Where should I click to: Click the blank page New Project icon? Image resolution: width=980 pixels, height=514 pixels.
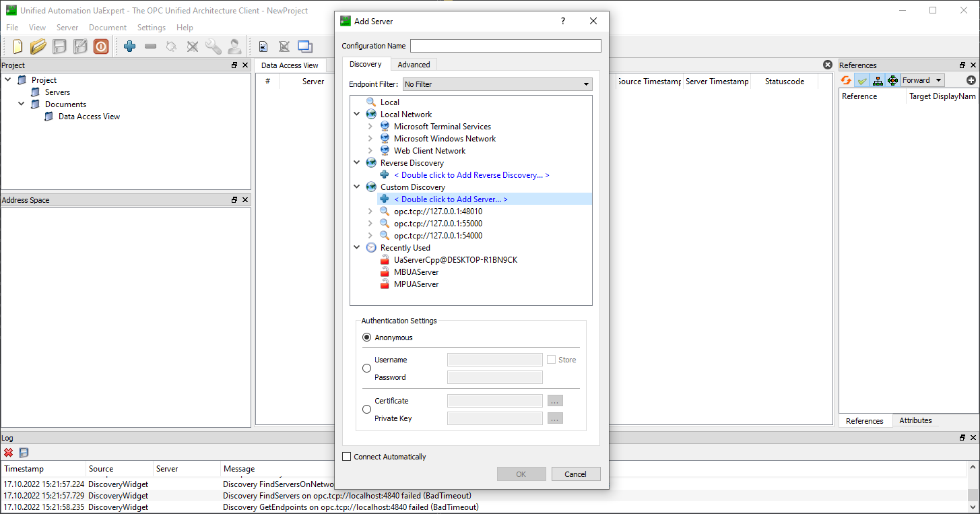tap(18, 46)
